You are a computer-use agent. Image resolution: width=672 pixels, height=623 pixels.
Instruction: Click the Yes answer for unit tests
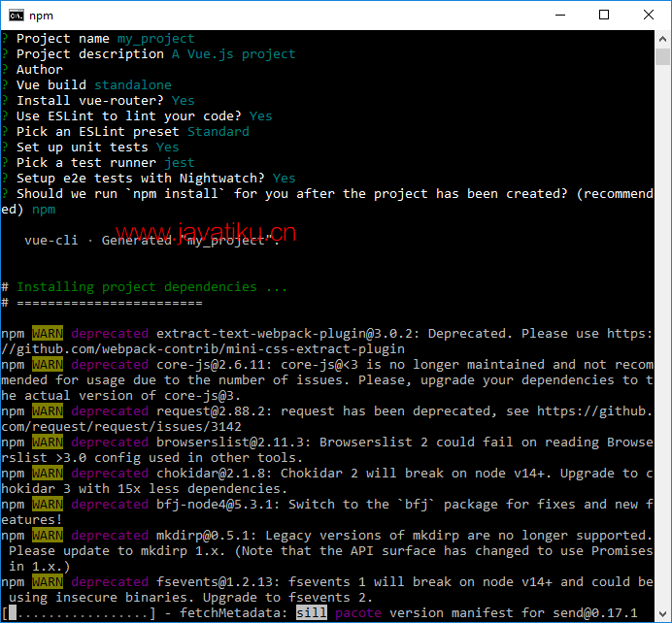point(167,148)
